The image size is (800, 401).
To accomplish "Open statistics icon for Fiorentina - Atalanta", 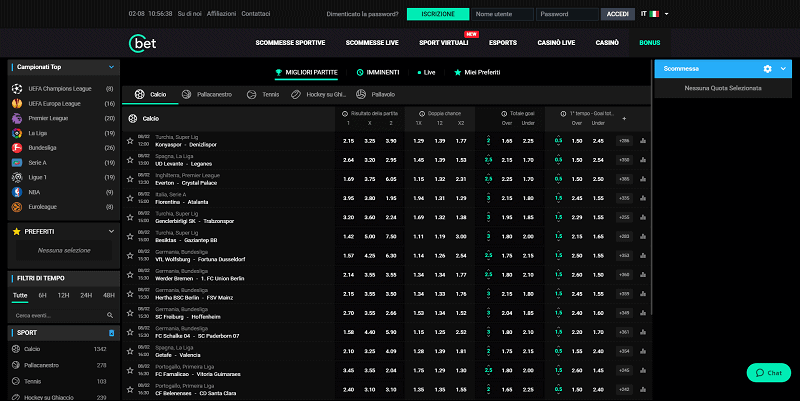I will pyautogui.click(x=643, y=198).
